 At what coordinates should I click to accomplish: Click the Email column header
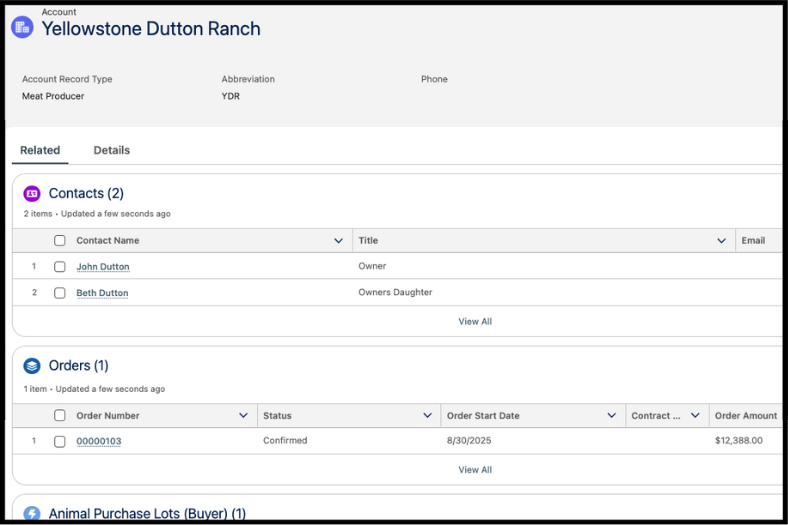click(x=753, y=241)
